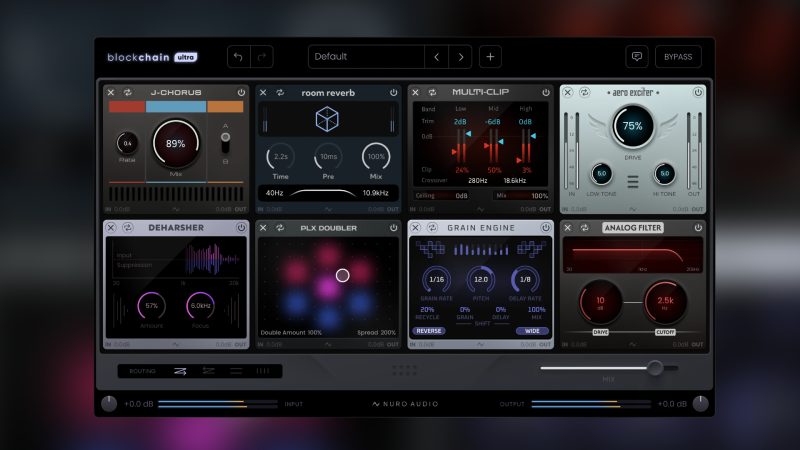800x450 pixels.
Task: Click the cube icon in room reverb
Action: 327,120
